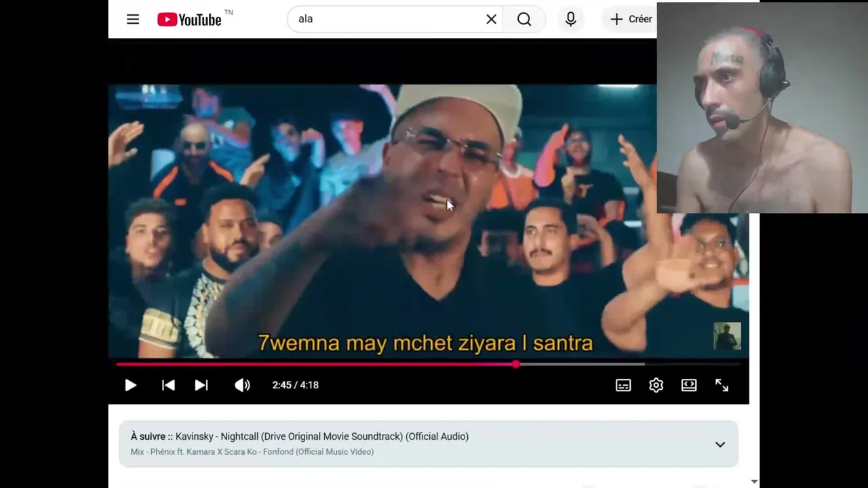868x488 pixels.
Task: Enter full screen mode
Action: tap(722, 385)
